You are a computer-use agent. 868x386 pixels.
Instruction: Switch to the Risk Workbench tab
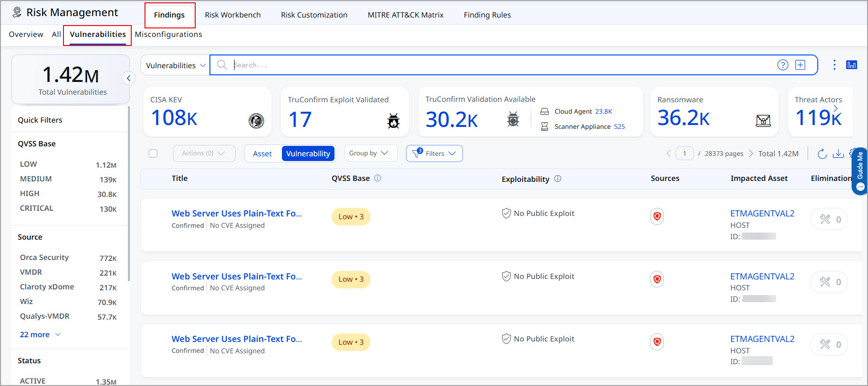click(x=233, y=15)
